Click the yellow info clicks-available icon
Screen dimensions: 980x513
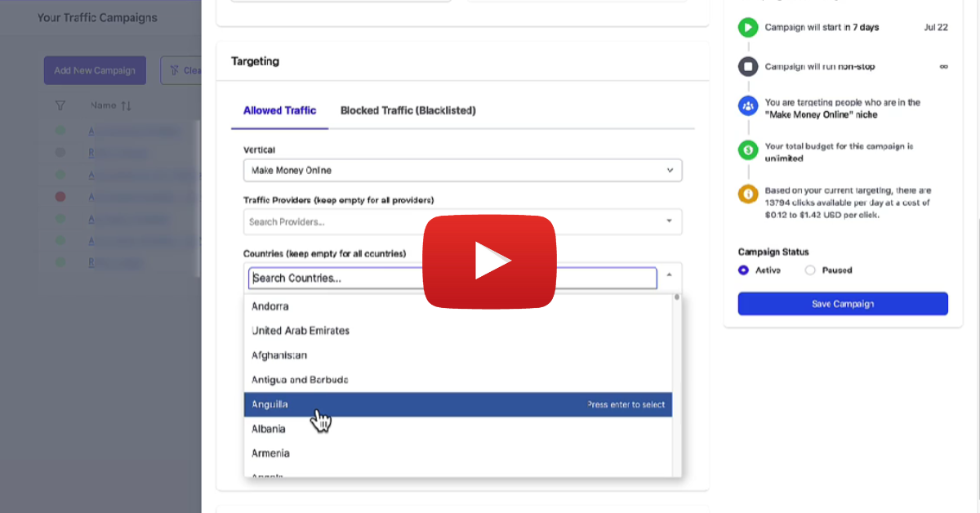click(x=747, y=195)
